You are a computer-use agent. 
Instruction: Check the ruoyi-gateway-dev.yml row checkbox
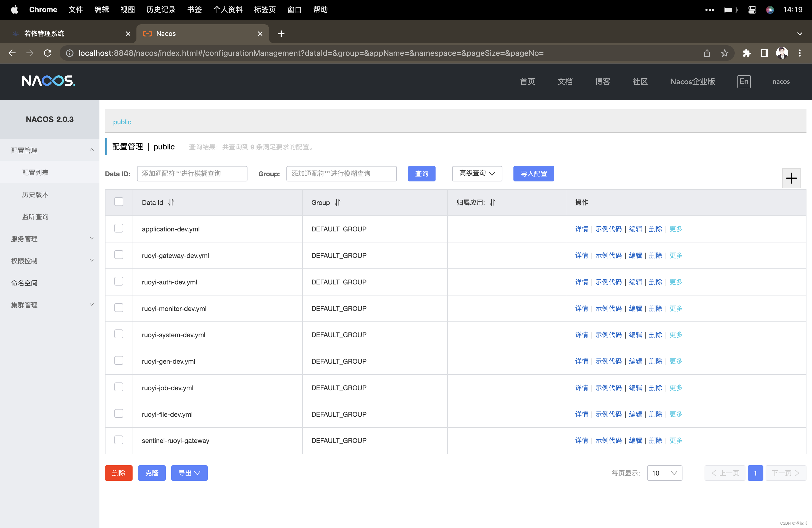119,255
